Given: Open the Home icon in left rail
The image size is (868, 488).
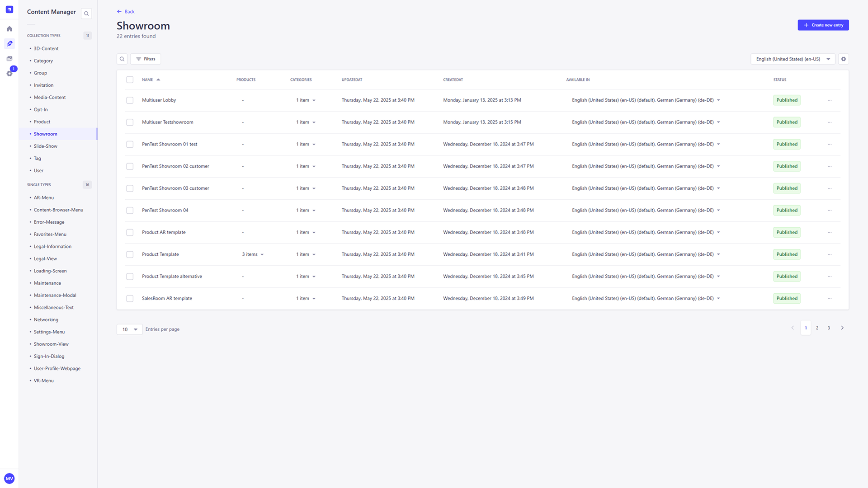Looking at the screenshot, I should pos(9,29).
